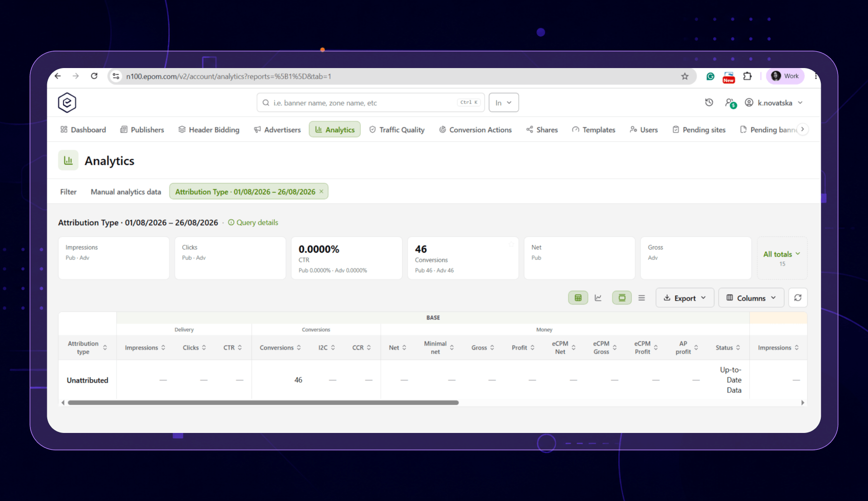Viewport: 868px width, 501px height.
Task: Toggle the card layout view icon
Action: (x=622, y=298)
